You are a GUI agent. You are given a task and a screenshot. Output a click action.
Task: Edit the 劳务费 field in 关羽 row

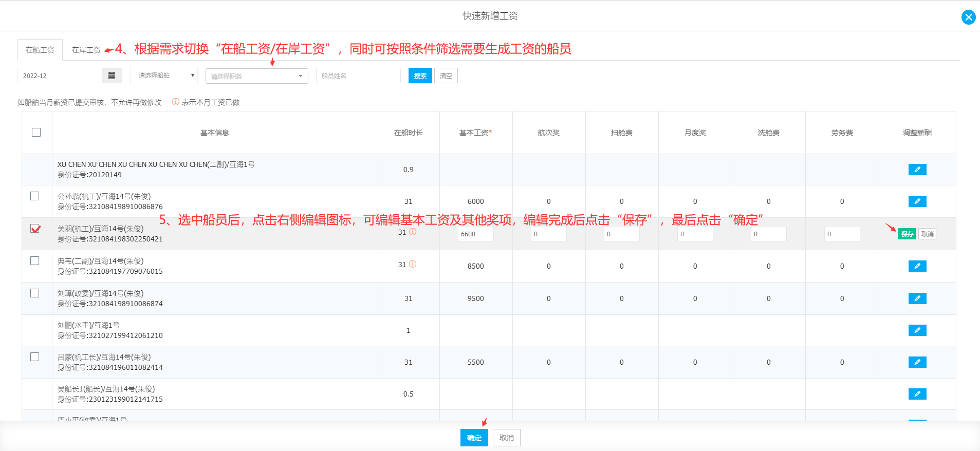pos(842,234)
